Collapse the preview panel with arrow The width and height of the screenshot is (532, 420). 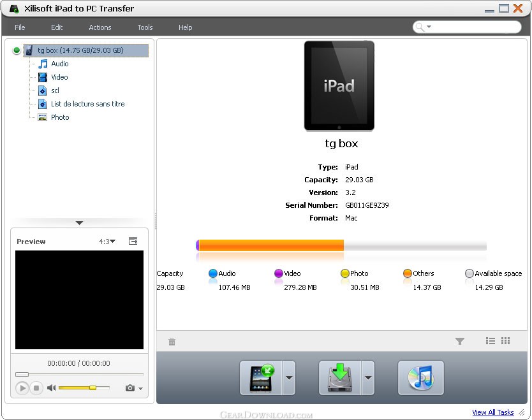[x=79, y=222]
